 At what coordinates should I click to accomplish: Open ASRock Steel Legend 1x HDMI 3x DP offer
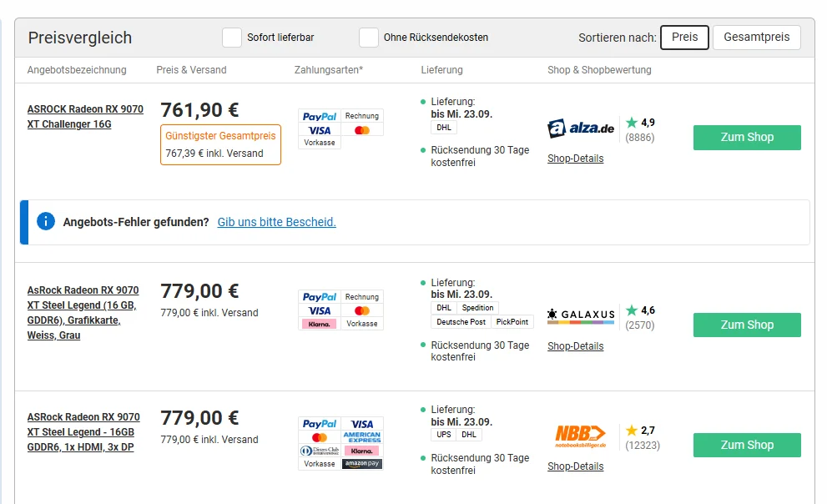[x=83, y=431]
